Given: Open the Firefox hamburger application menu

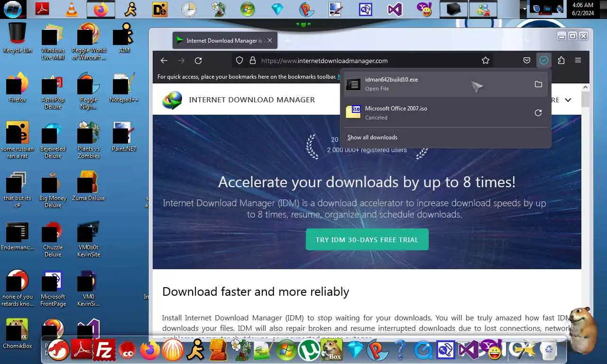Looking at the screenshot, I should click(x=578, y=60).
